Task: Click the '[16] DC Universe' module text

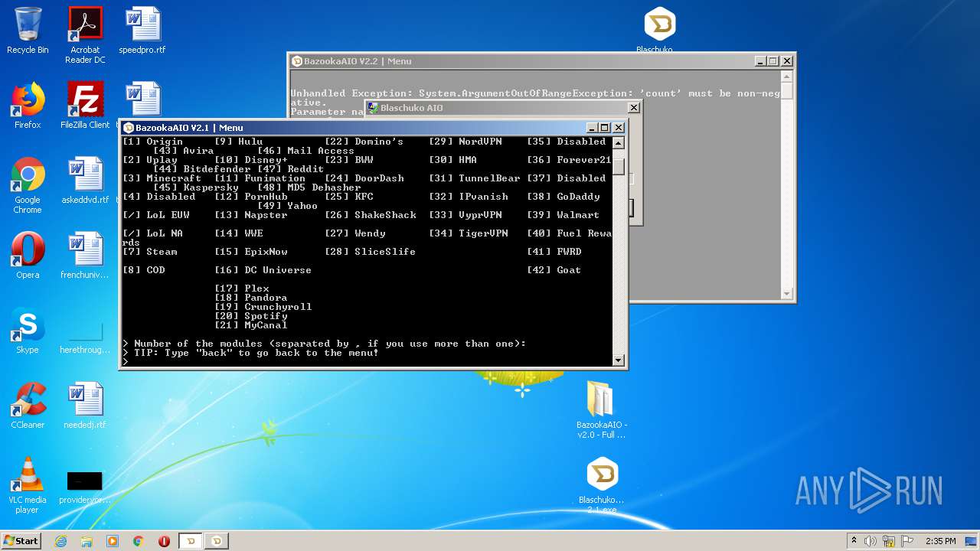Action: 263,270
